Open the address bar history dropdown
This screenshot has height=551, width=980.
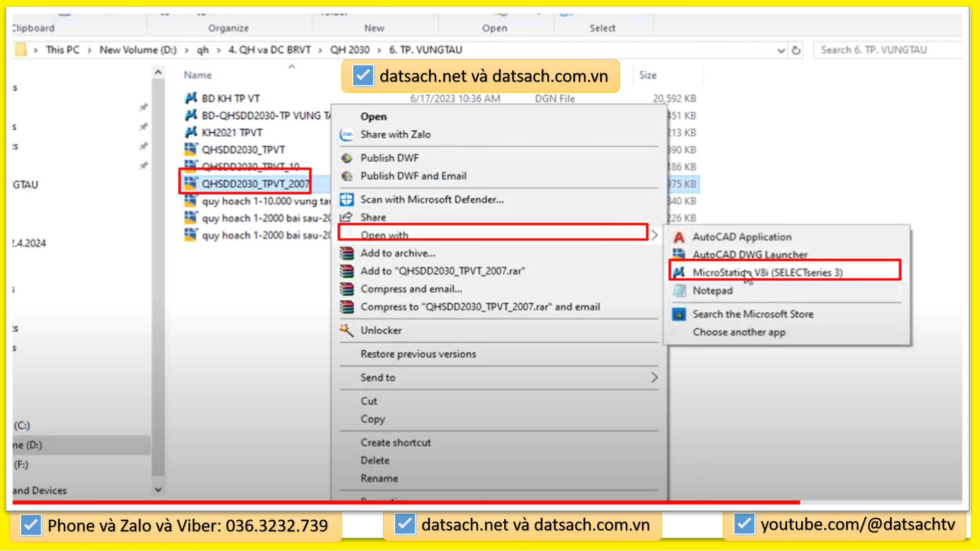click(x=781, y=49)
